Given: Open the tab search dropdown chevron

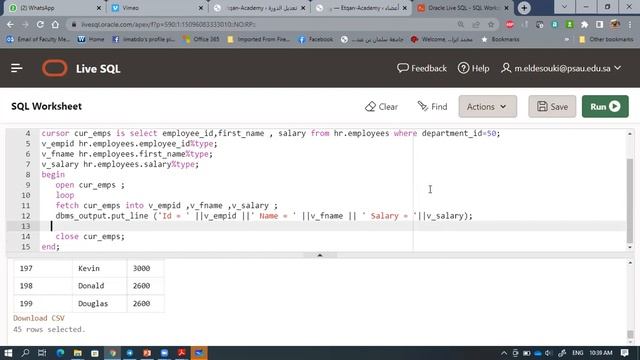Looking at the screenshot, I should point(564,7).
